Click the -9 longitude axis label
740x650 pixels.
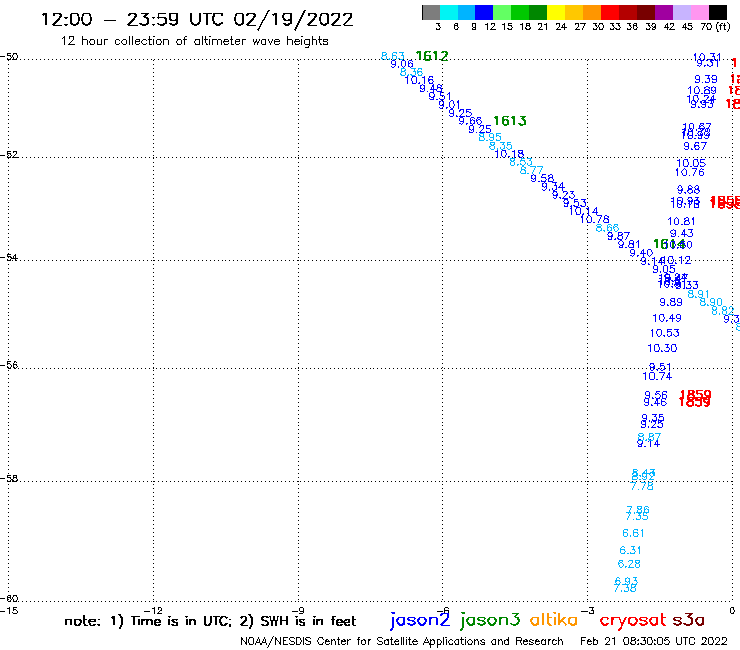click(298, 611)
